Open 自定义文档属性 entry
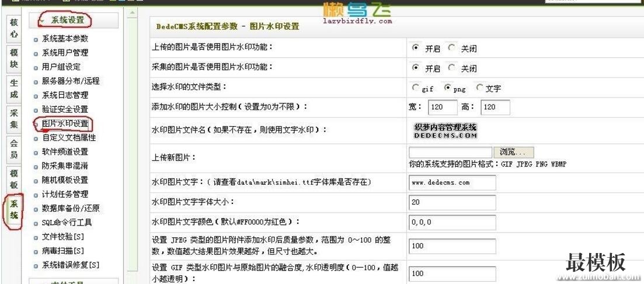The height and width of the screenshot is (284, 644). click(69, 138)
